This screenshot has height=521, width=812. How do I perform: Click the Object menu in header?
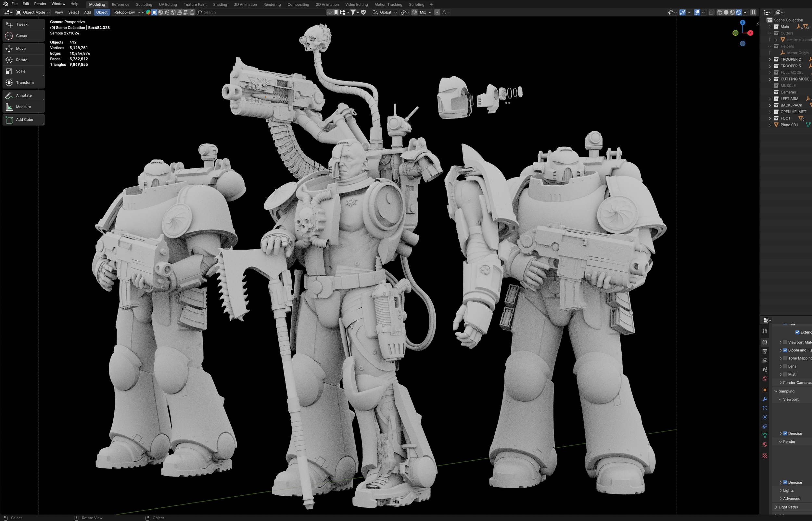click(102, 13)
